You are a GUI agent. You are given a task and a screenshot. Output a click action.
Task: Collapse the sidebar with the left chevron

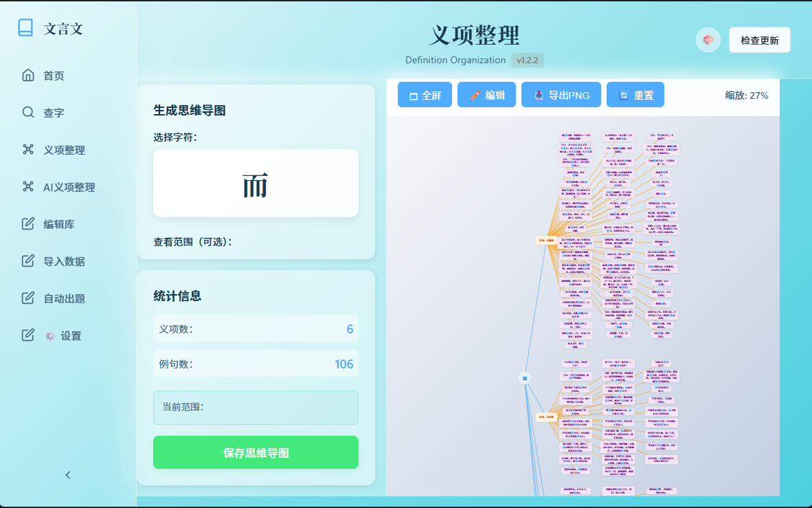(x=67, y=475)
